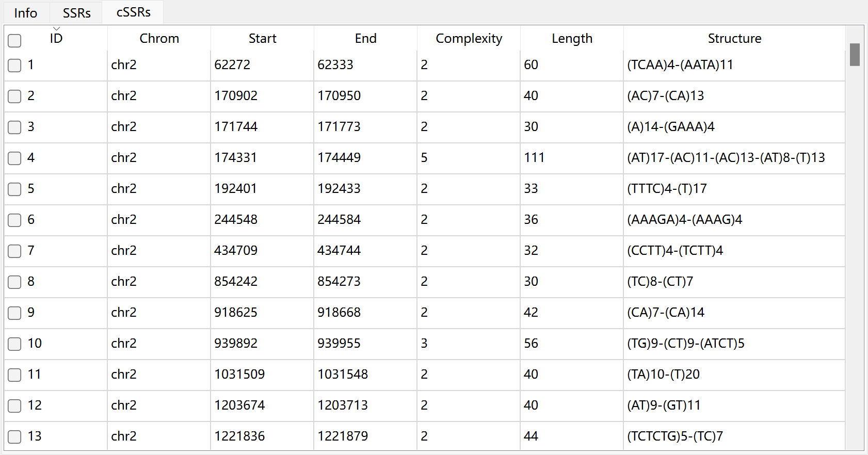Check the checkbox for row ID 7
868x455 pixels.
(14, 251)
